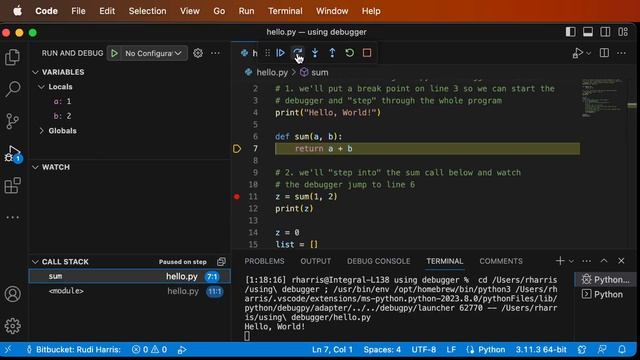Switch to the DEBUG CONSOLE tab
Viewport: 640px width, 360px height.
[x=378, y=261]
